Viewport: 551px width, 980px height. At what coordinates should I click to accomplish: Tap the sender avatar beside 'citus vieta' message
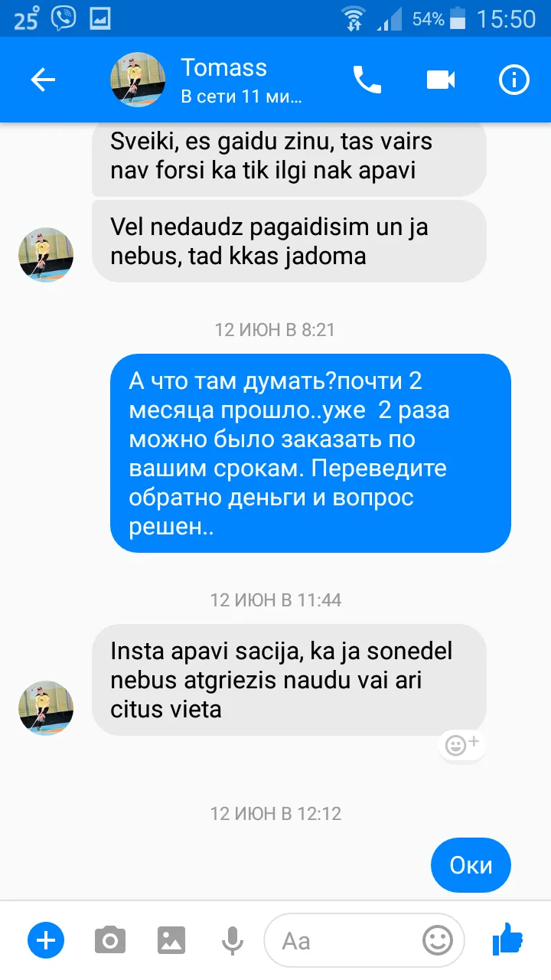pyautogui.click(x=46, y=708)
